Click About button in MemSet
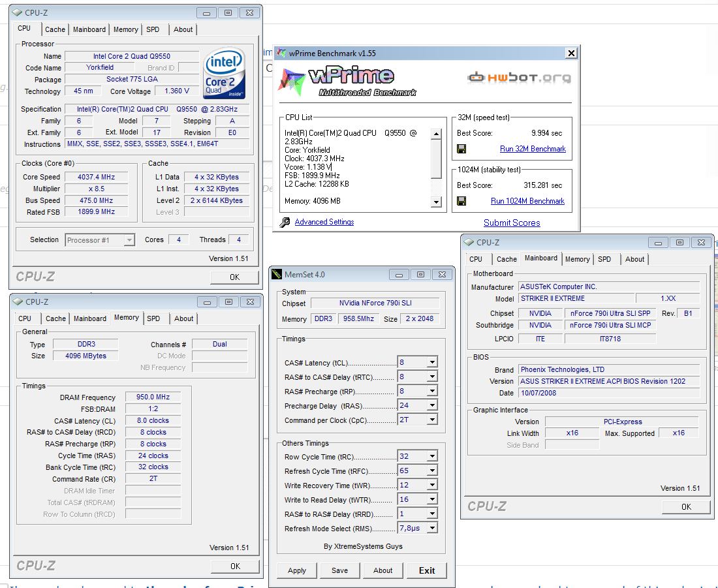 pos(382,570)
